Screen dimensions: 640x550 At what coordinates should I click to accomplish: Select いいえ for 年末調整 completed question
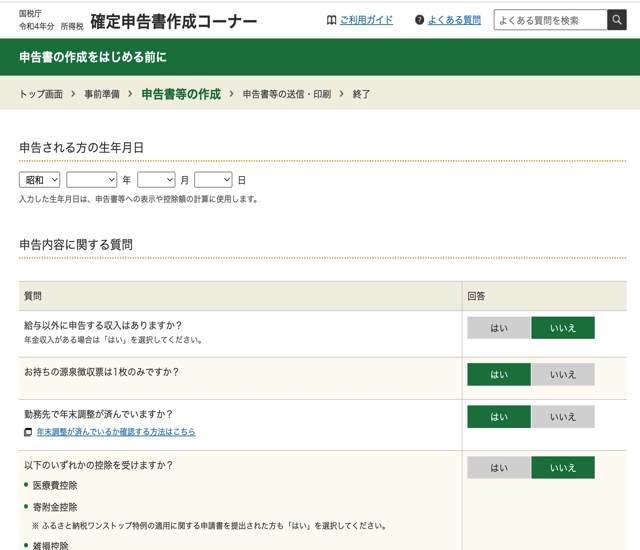[563, 417]
